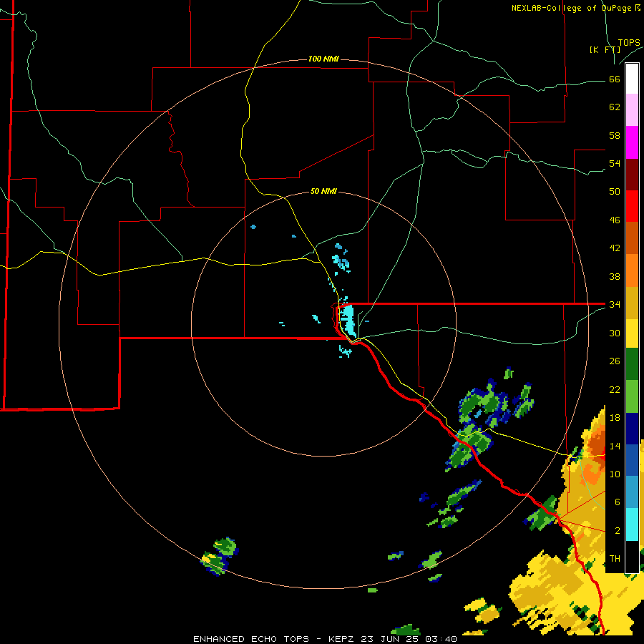Viewport: 644px width, 644px height.
Task: Click the magenta 58 kft legend swatch
Action: coord(632,142)
